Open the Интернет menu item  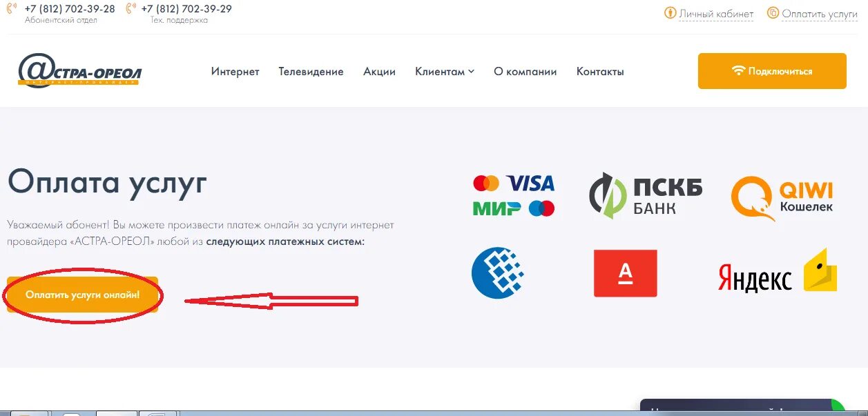235,72
